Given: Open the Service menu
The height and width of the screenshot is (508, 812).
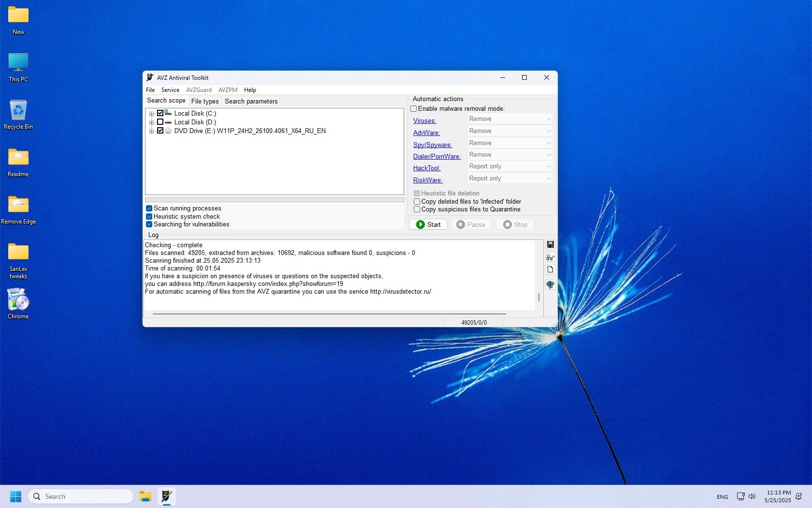Looking at the screenshot, I should coord(170,90).
